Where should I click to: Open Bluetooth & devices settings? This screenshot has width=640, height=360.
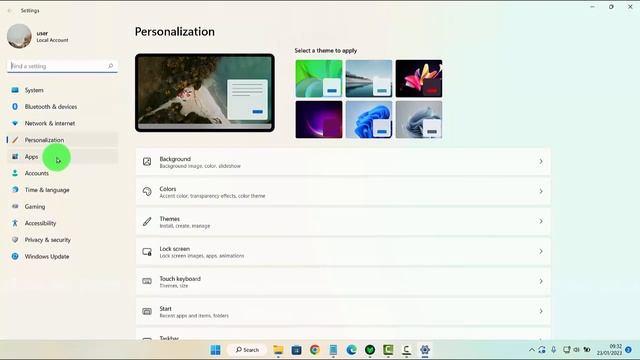coord(62,107)
